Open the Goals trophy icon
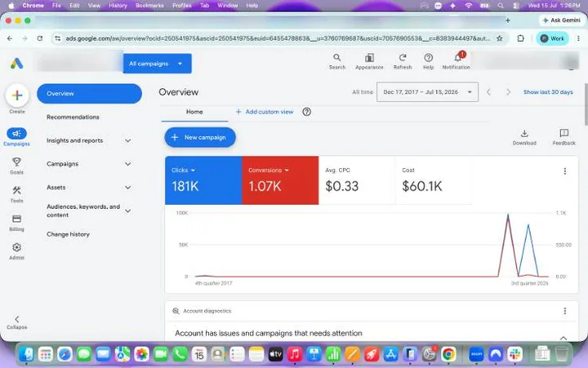The image size is (588, 368). click(16, 162)
